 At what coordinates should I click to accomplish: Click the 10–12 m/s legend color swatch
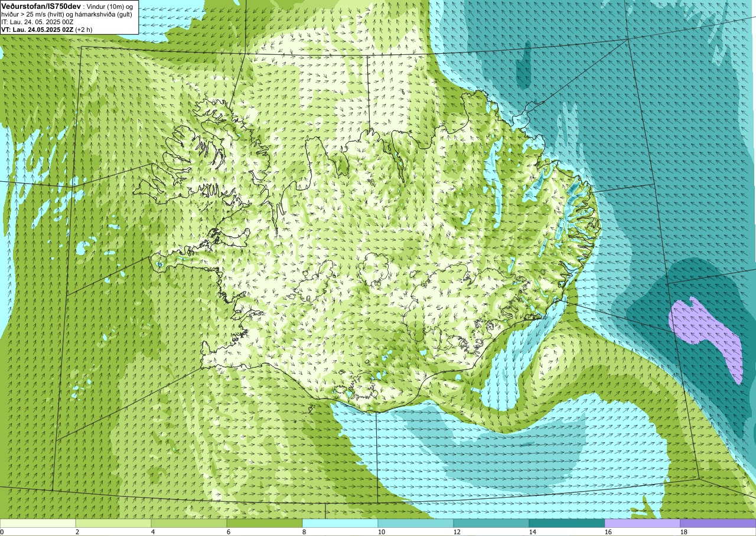pos(416,523)
